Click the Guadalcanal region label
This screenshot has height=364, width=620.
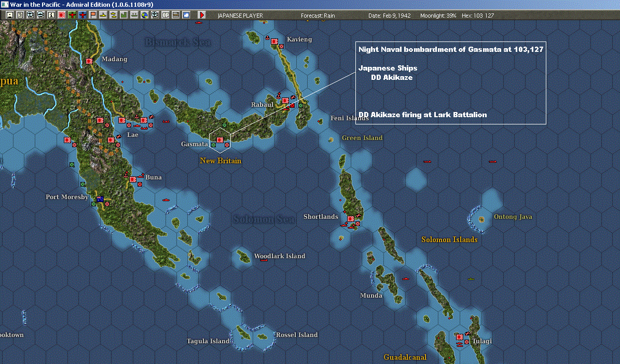point(405,357)
